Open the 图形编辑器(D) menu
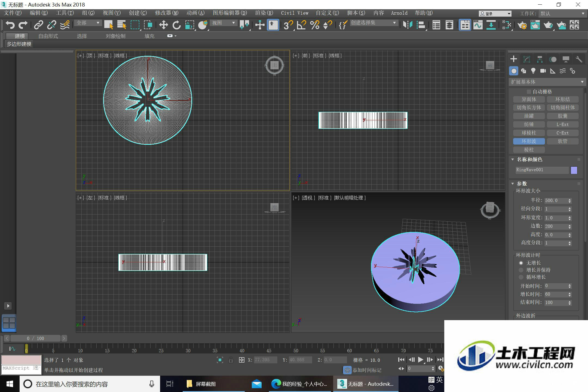Viewport: 588px width, 392px height. 230,13
